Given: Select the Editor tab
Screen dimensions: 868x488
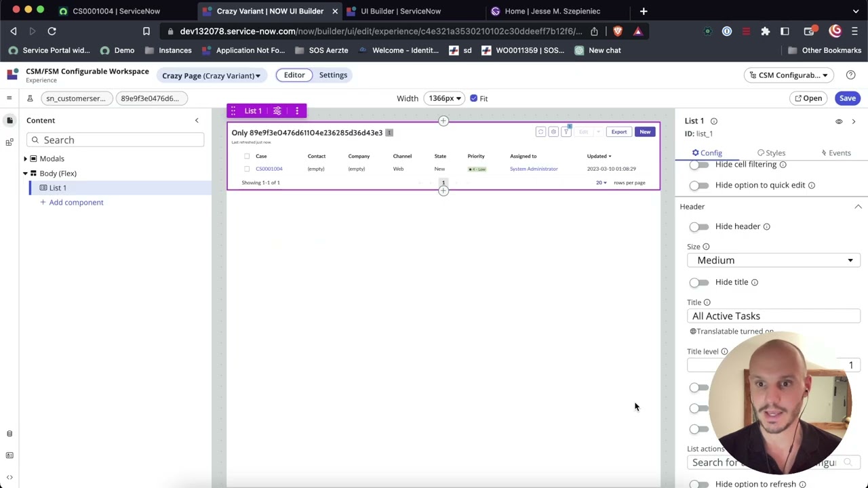Looking at the screenshot, I should pyautogui.click(x=294, y=75).
